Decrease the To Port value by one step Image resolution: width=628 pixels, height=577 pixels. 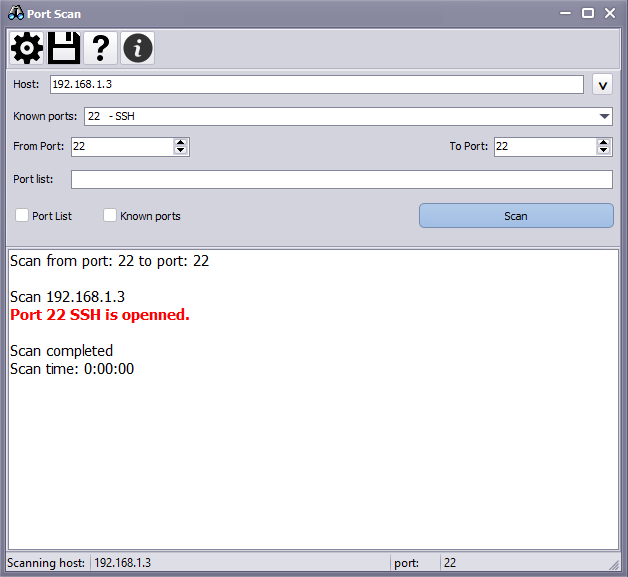[x=603, y=151]
